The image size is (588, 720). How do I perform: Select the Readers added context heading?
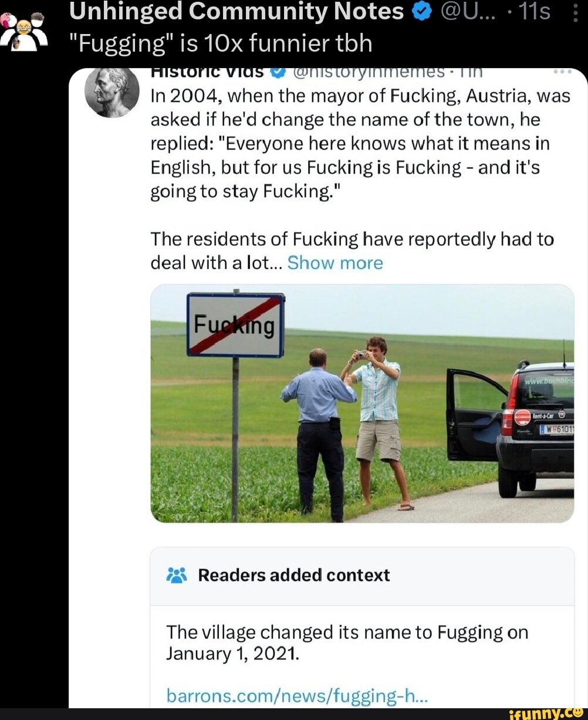pos(293,575)
